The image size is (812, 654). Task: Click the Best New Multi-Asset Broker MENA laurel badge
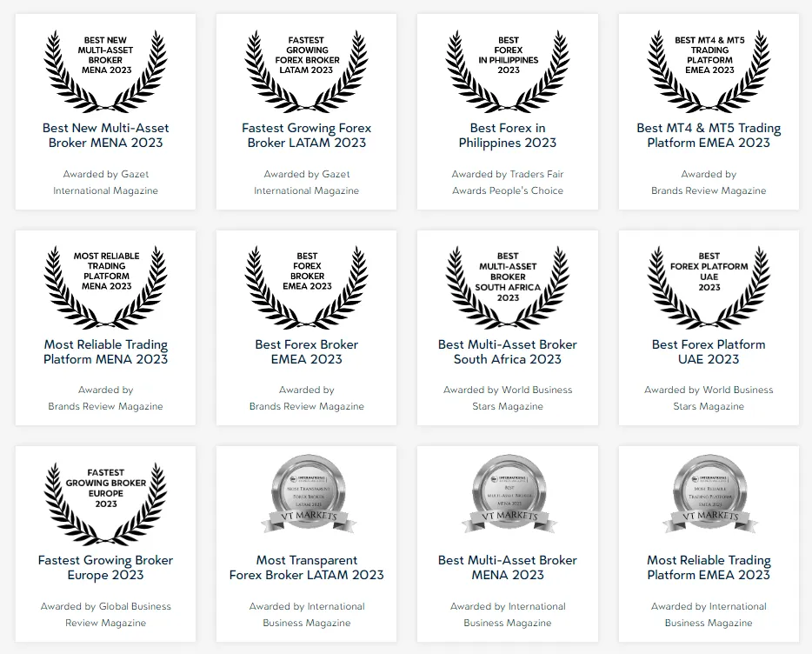(106, 70)
